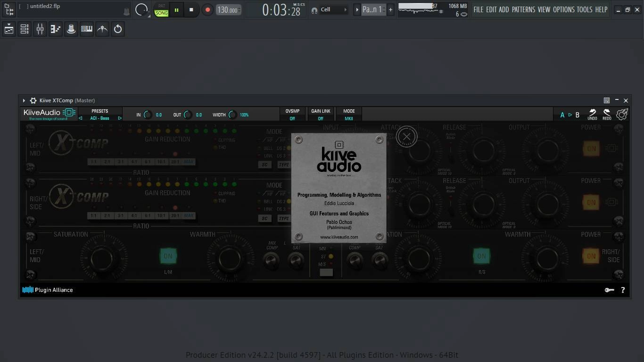The image size is (644, 362).
Task: Toggle OVSMP oversampling setting
Action: click(292, 115)
